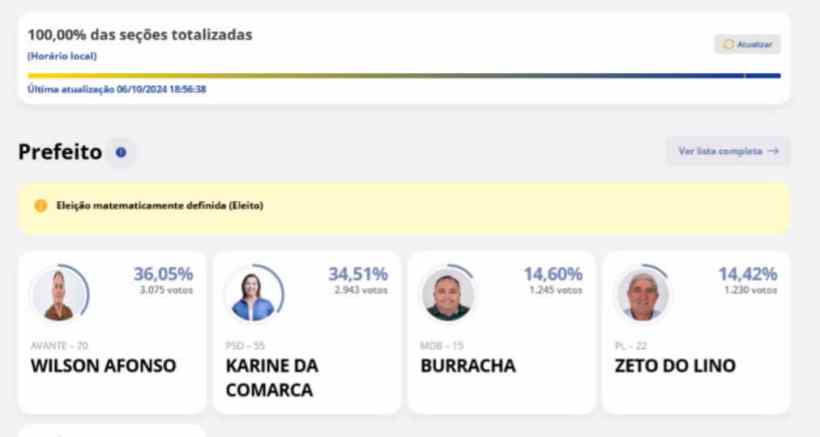Click the sections totalized progress bar
The image size is (820, 437).
404,76
